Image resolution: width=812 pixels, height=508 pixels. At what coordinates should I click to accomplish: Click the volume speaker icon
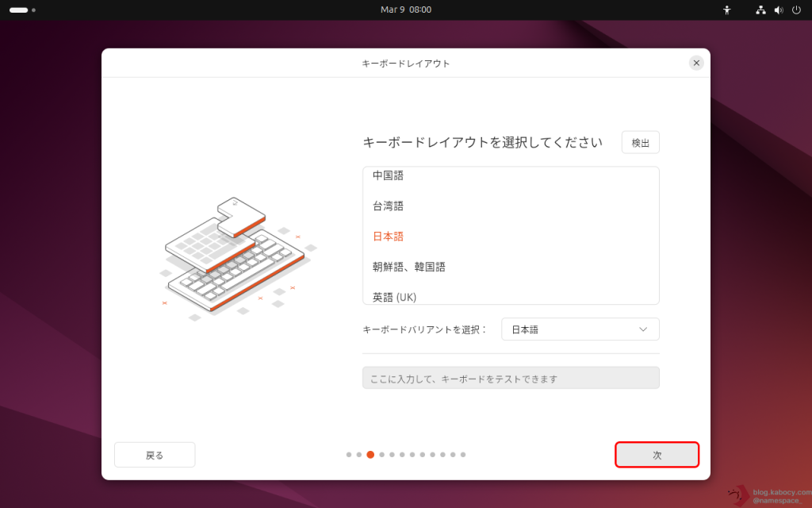(778, 10)
